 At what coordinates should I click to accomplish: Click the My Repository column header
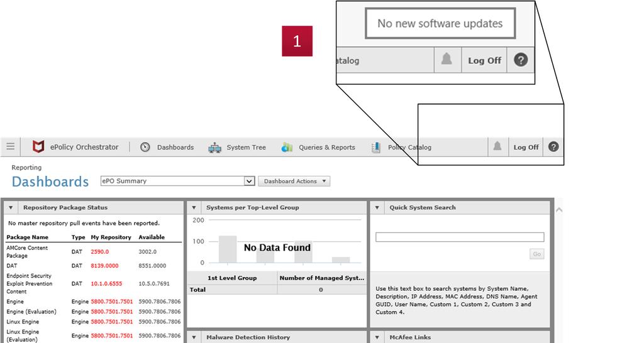click(111, 237)
